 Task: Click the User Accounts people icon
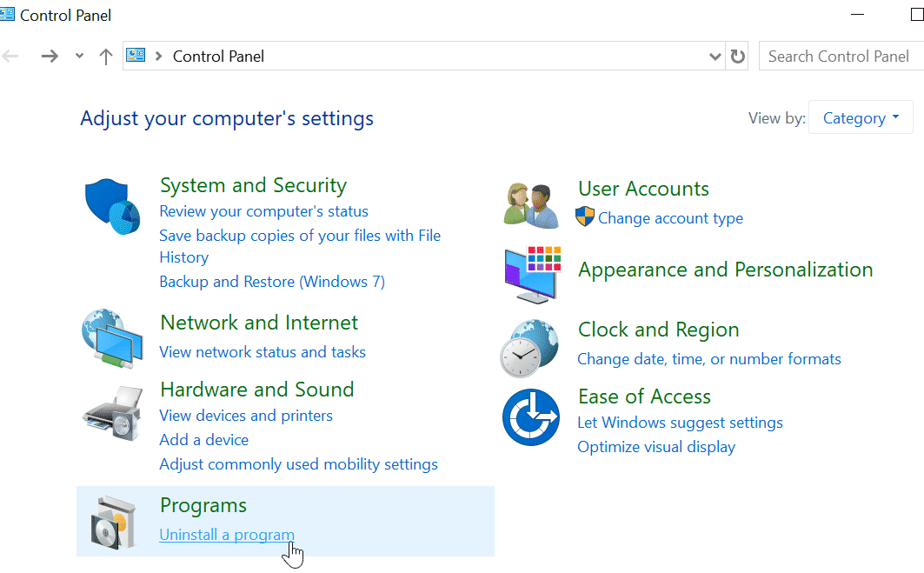(x=531, y=205)
